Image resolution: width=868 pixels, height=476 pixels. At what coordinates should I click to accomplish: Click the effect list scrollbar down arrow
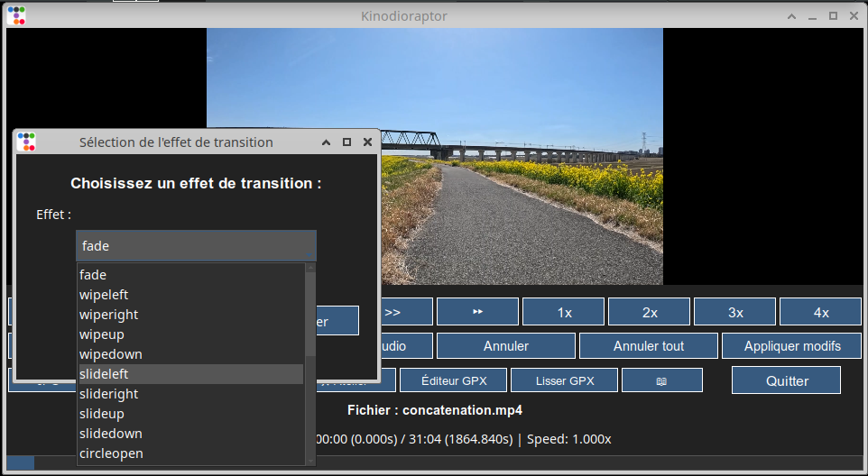[x=311, y=460]
